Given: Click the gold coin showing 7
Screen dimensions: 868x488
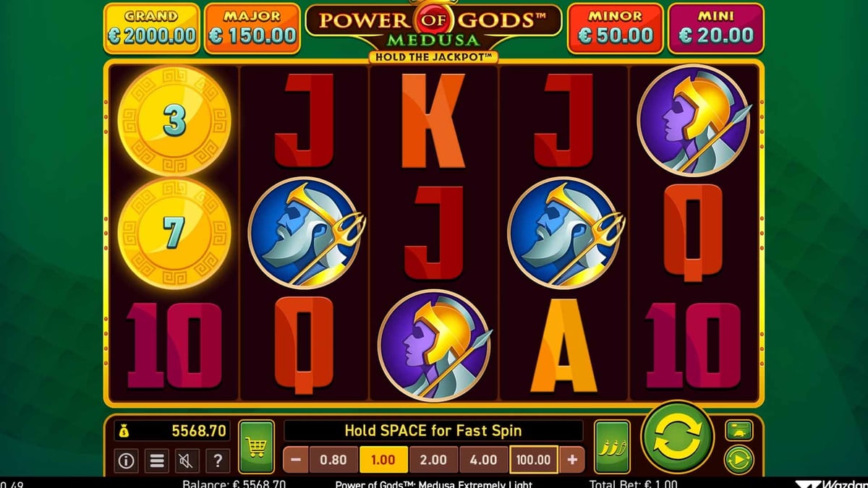Looking at the screenshot, I should click(x=174, y=234).
